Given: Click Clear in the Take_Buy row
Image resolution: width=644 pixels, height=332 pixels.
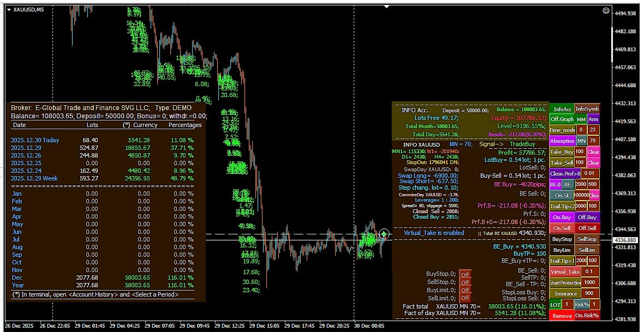Looking at the screenshot, I should point(593,152).
